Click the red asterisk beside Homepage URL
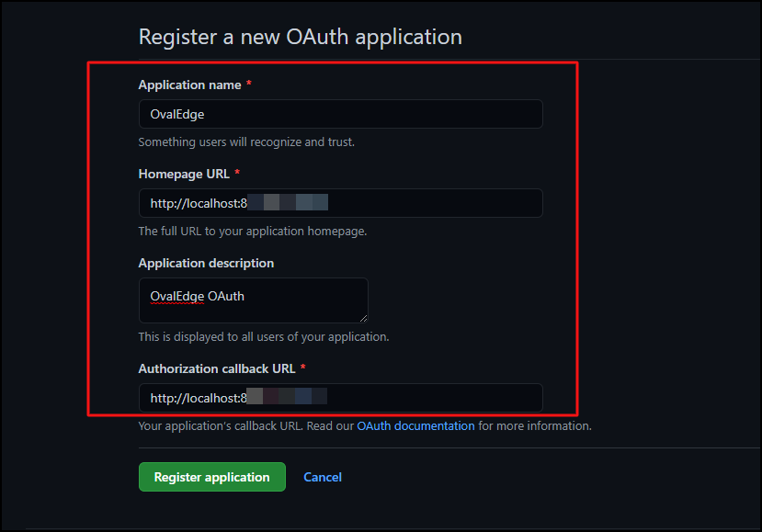Image resolution: width=762 pixels, height=532 pixels. (x=237, y=174)
